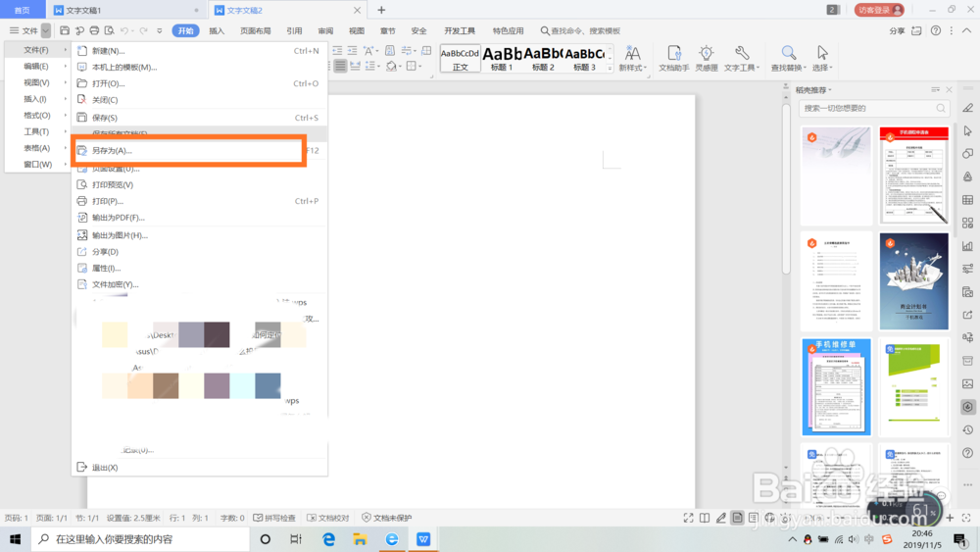The height and width of the screenshot is (552, 980).
Task: Click the history clock icon in right sidebar
Action: click(967, 429)
